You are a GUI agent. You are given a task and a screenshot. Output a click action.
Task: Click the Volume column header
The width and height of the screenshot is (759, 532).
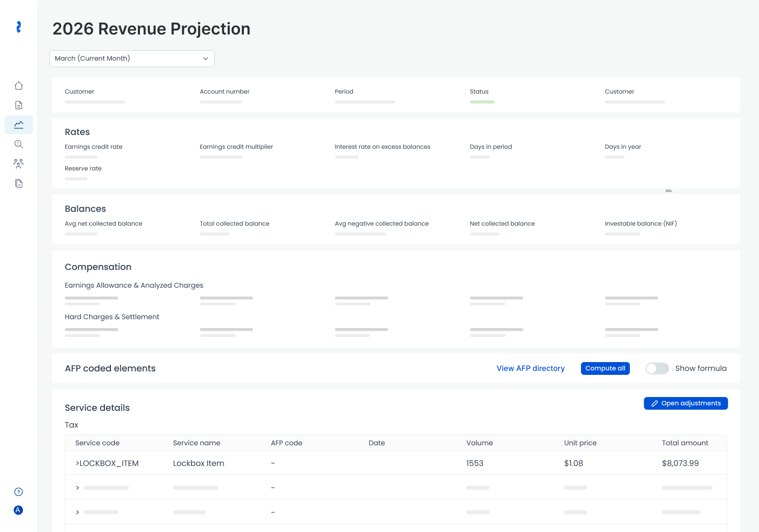click(x=479, y=443)
